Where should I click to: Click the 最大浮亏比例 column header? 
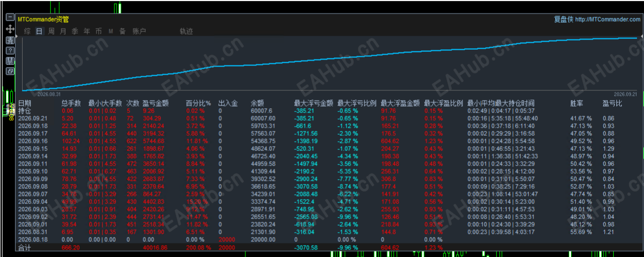(x=357, y=103)
